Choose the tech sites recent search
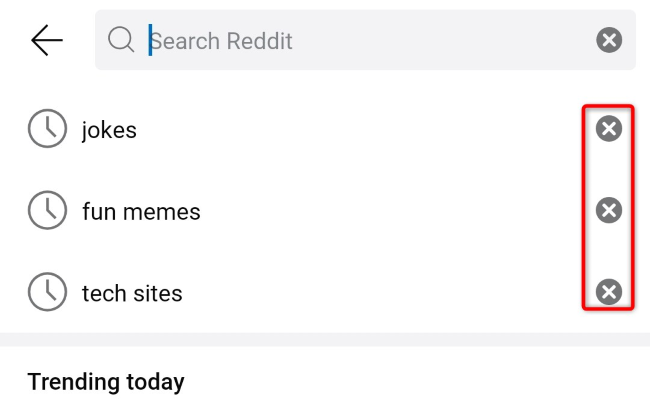 [132, 293]
